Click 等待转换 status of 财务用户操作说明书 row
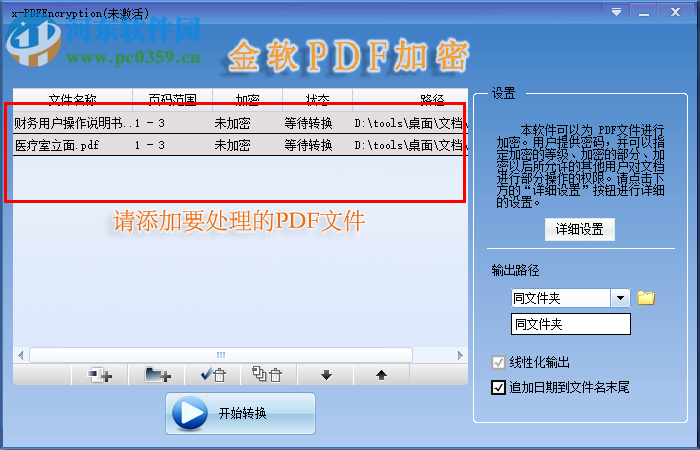 pyautogui.click(x=308, y=123)
